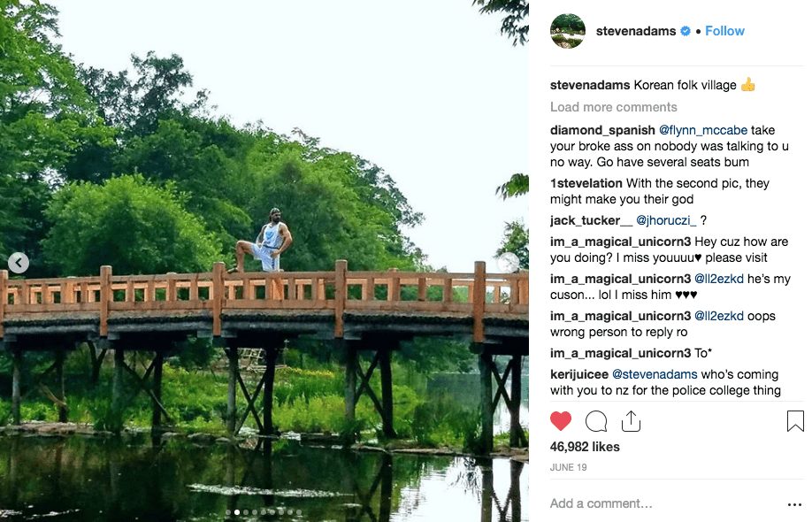Open diamond_spanish commenter profile
The width and height of the screenshot is (812, 522).
(602, 129)
